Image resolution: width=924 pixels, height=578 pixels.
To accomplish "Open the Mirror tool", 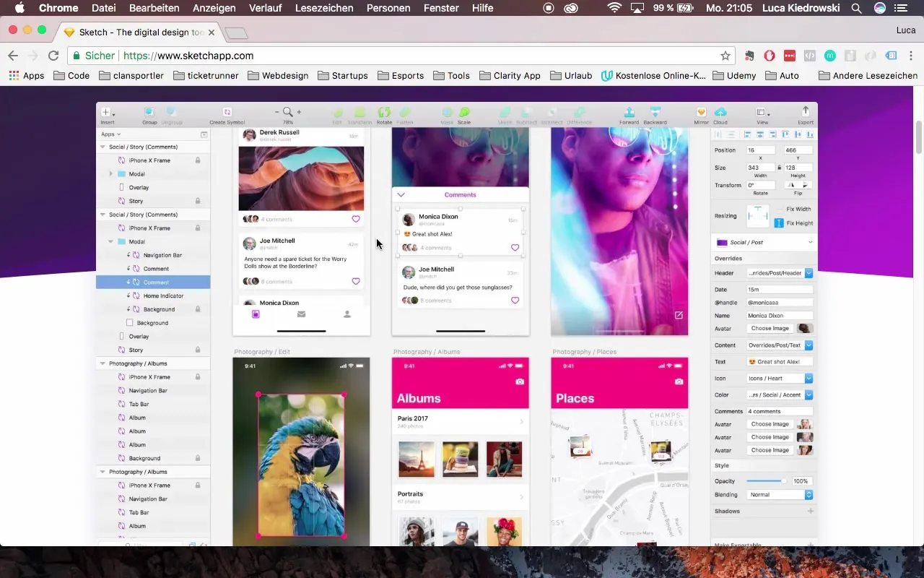I will point(701,112).
